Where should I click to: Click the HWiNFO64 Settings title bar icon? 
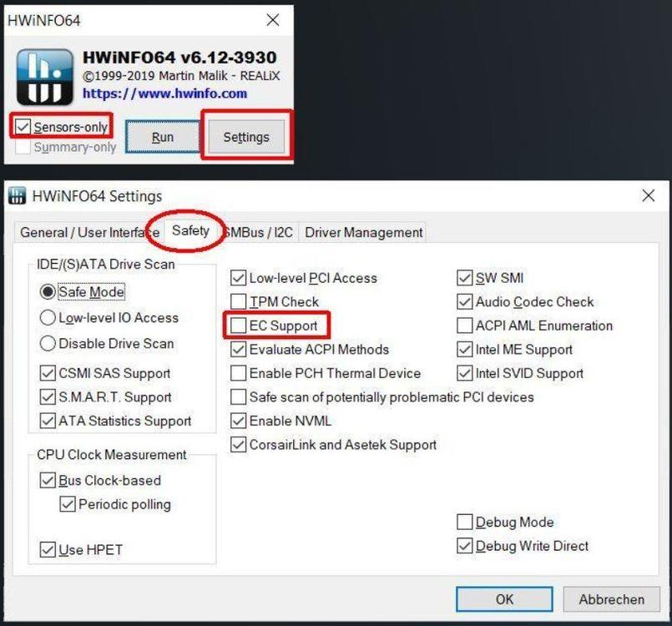coord(17,196)
